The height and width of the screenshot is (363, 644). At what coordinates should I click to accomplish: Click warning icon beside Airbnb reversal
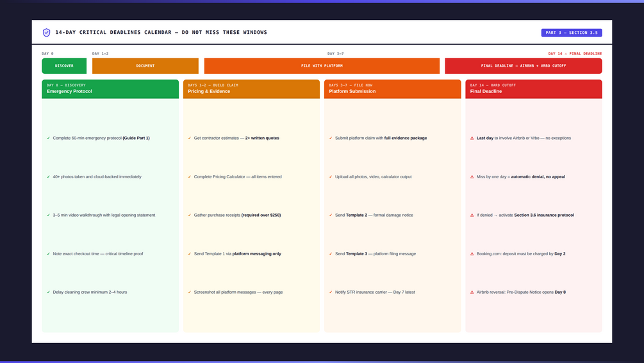(x=472, y=292)
